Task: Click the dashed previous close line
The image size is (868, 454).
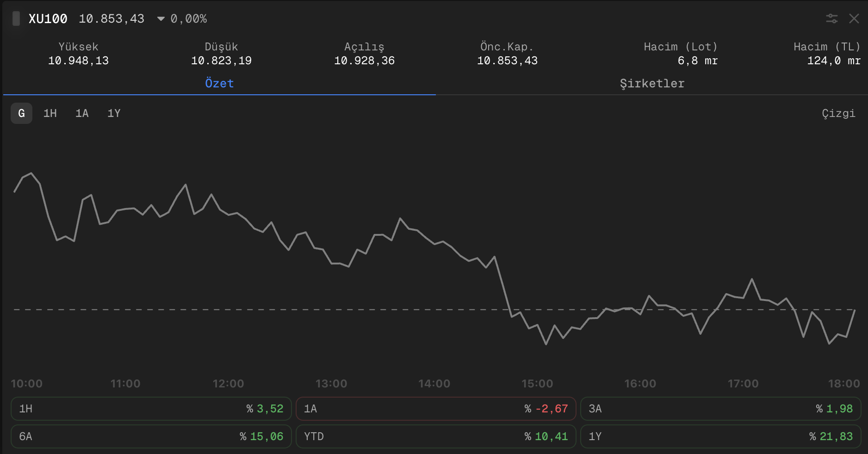Action: coord(278,309)
